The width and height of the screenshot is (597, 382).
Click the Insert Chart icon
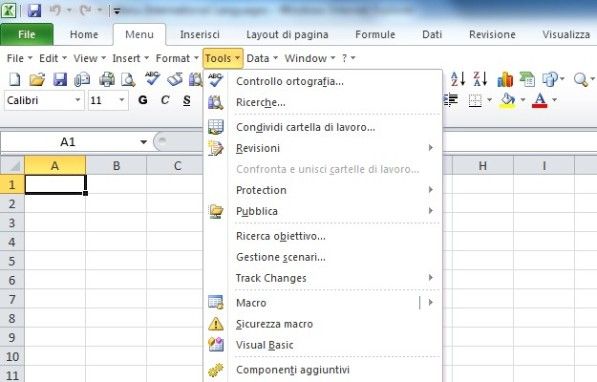click(505, 80)
